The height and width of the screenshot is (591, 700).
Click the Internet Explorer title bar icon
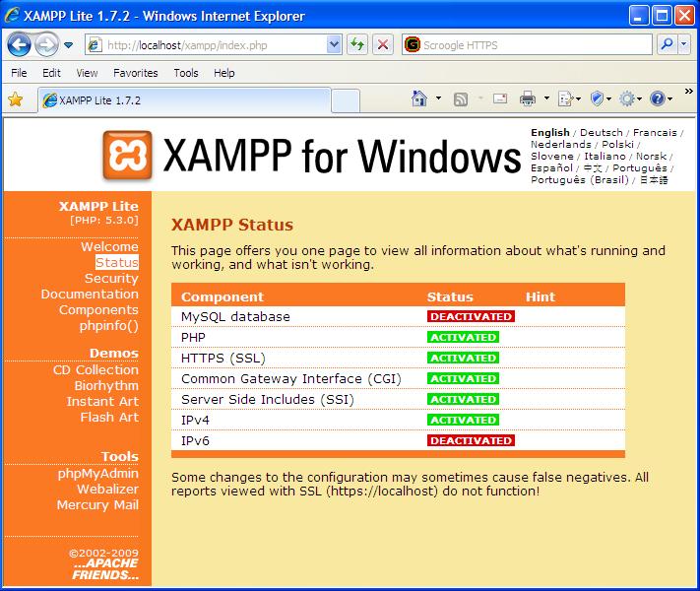point(12,16)
